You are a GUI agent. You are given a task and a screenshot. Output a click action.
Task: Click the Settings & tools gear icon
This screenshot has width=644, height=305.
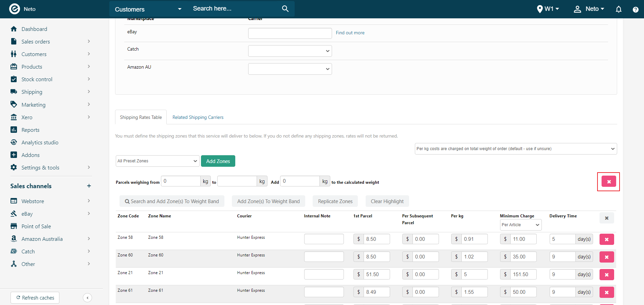pyautogui.click(x=14, y=167)
